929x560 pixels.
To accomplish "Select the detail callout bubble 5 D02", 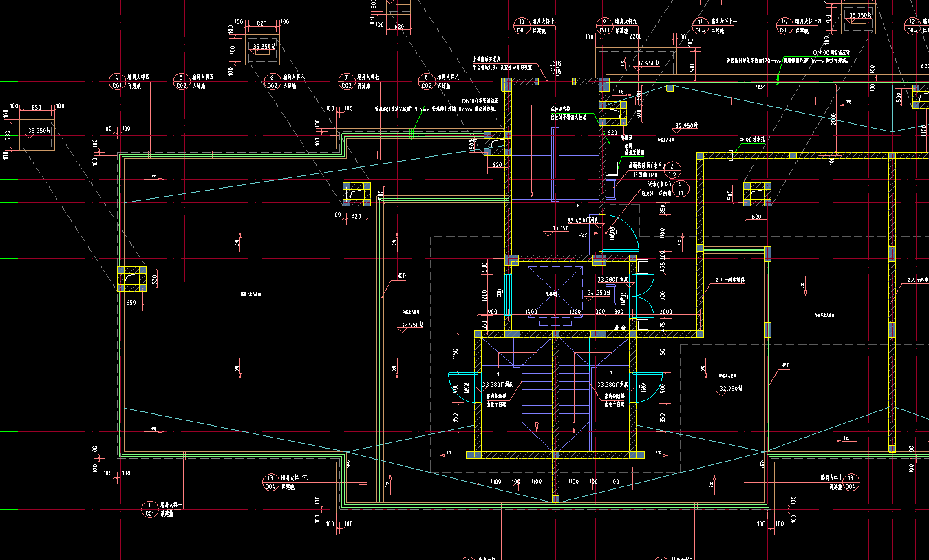I will tap(182, 82).
